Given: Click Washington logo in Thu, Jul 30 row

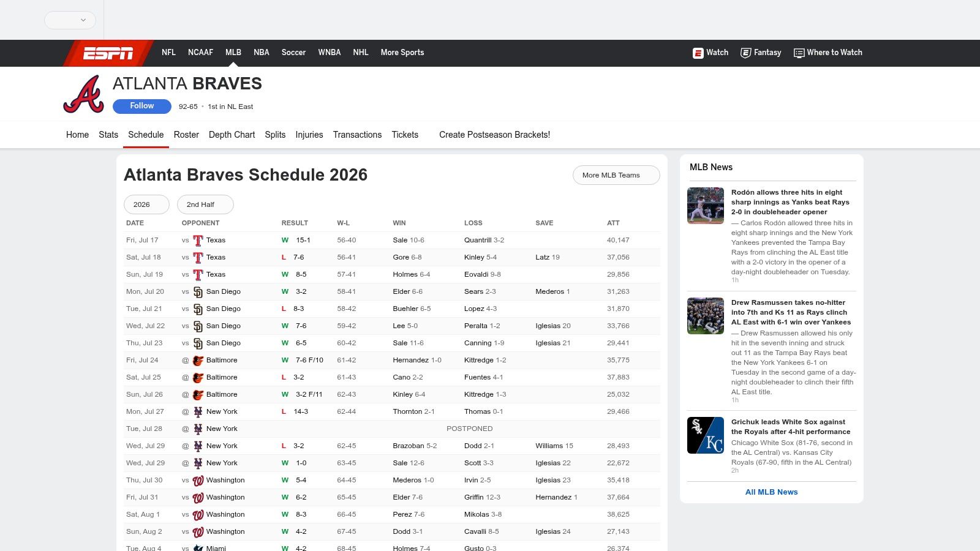Looking at the screenshot, I should coord(198,481).
